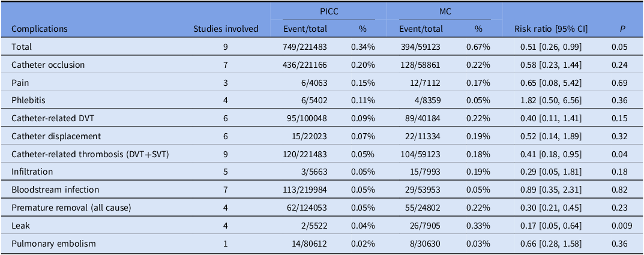Select Catheter-related thrombosis (DVT+SVT) row label

tap(90, 154)
